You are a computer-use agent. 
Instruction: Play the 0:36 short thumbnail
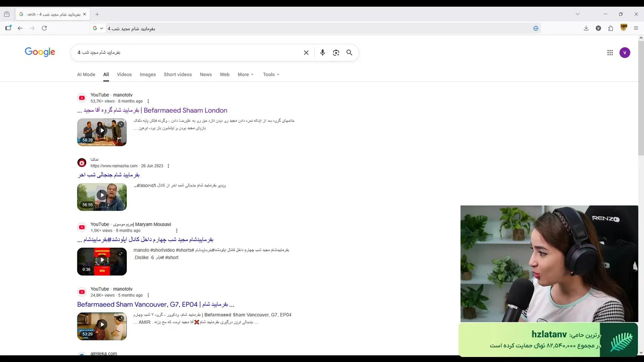(x=102, y=261)
